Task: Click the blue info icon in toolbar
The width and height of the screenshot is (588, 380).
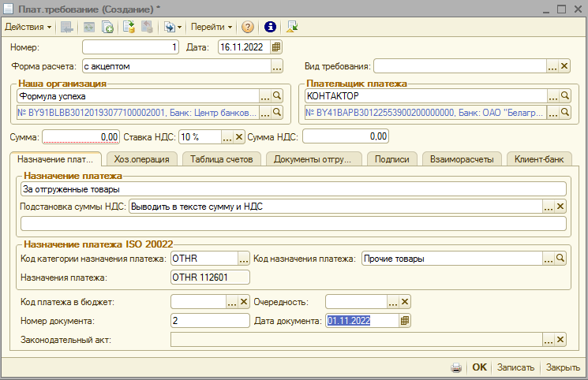Action: click(x=270, y=27)
